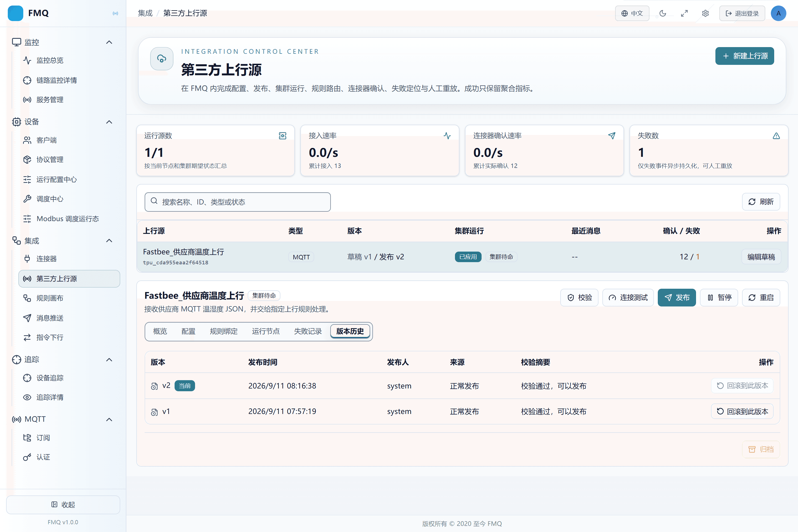The width and height of the screenshot is (798, 532).
Task: Open 协议管理 in sidebar
Action: (69, 160)
